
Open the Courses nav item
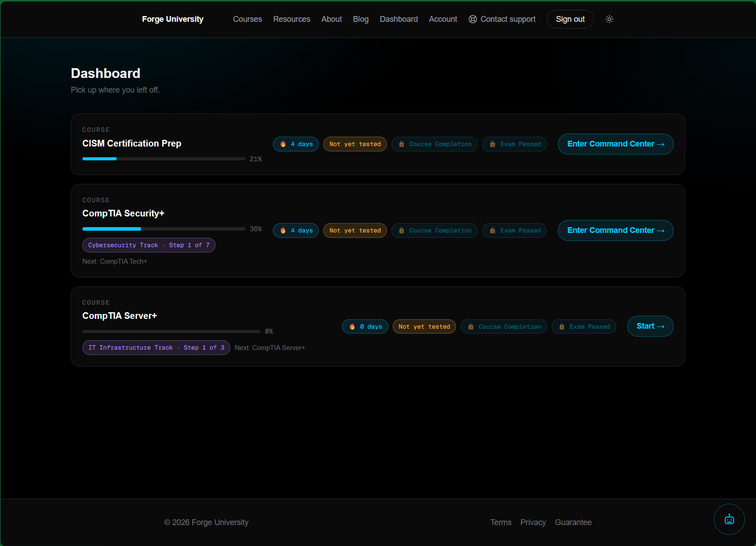[x=248, y=19]
